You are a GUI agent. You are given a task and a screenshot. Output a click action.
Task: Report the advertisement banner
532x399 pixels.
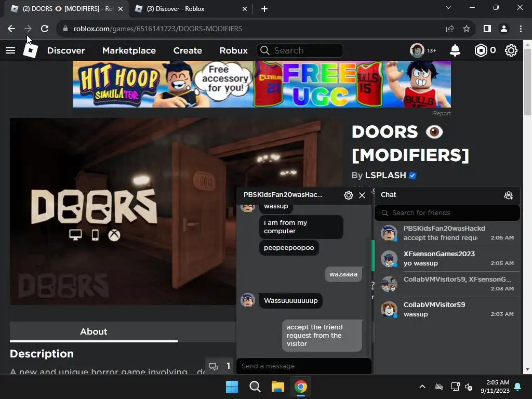tap(442, 113)
